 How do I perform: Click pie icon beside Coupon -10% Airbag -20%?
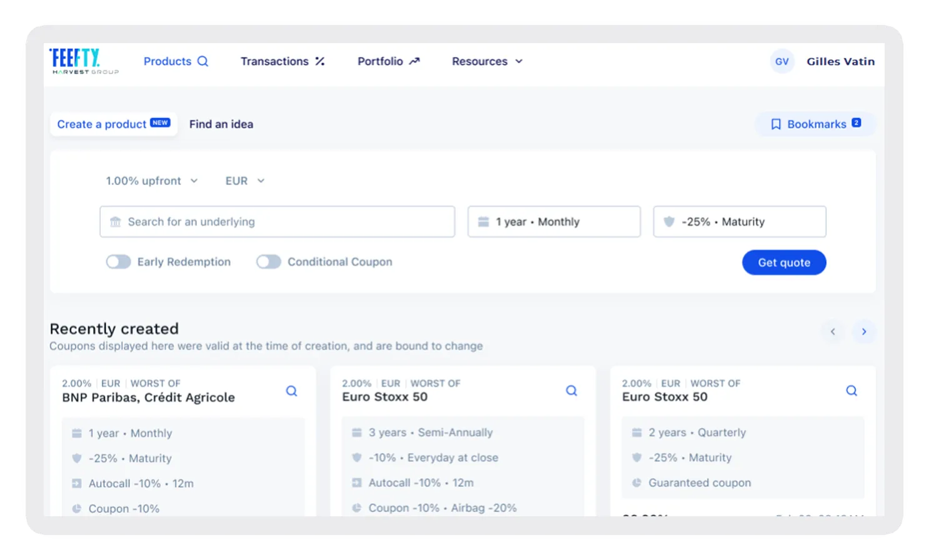pyautogui.click(x=357, y=508)
